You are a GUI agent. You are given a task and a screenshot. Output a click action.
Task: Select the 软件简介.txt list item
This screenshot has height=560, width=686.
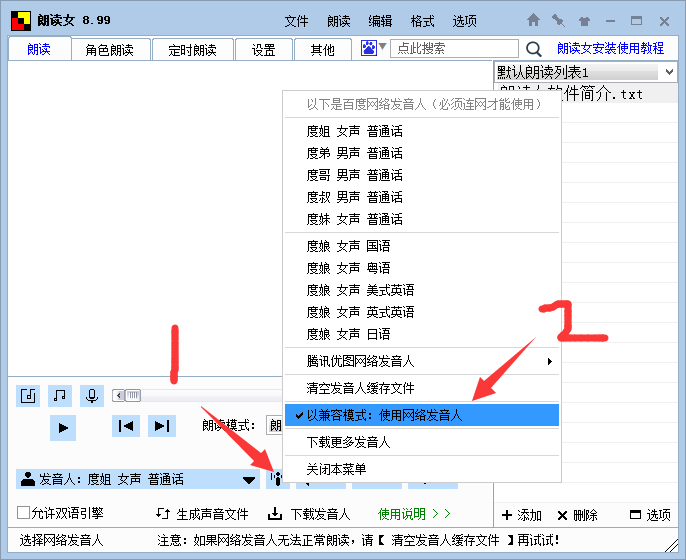tap(585, 93)
